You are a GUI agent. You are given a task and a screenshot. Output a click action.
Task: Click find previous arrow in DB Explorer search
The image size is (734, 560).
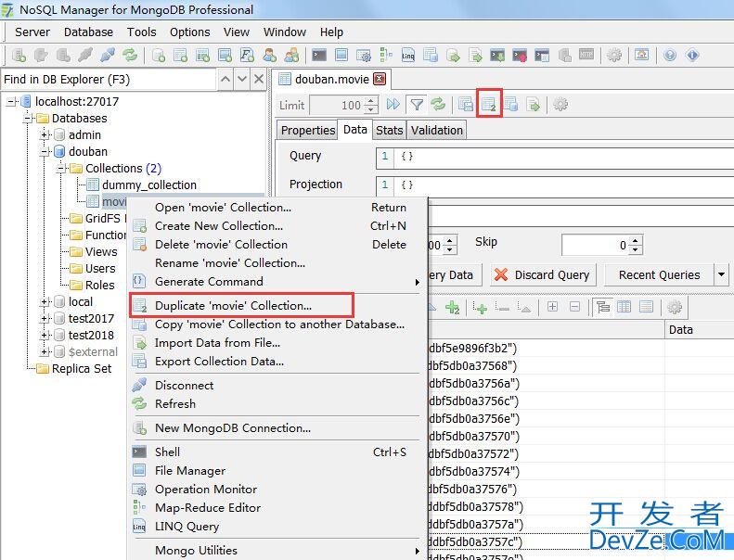225,79
